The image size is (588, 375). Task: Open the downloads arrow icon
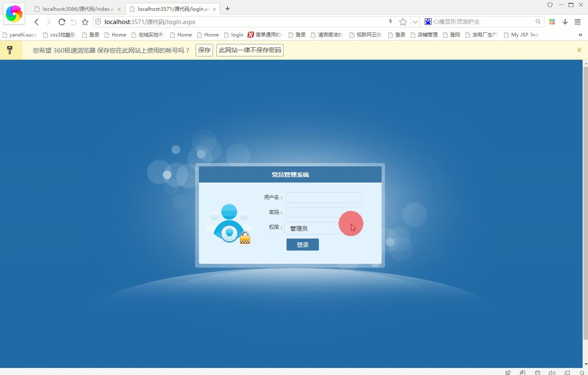click(565, 22)
